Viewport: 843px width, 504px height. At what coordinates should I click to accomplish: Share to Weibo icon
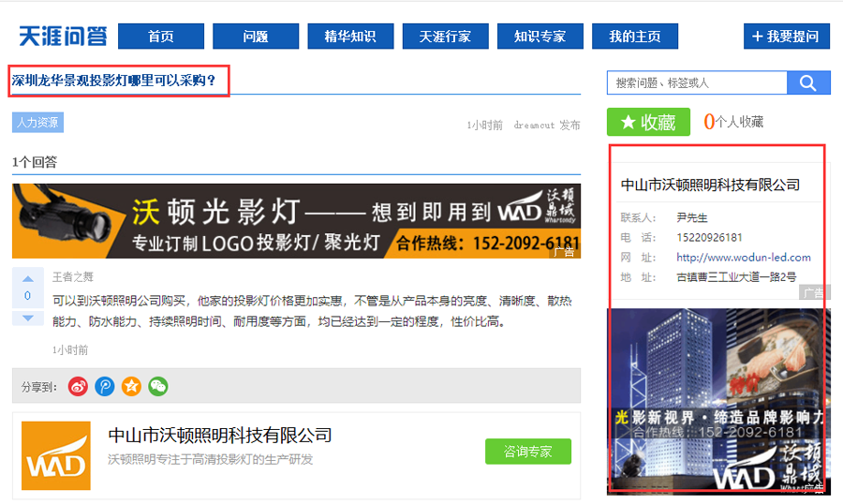(78, 386)
